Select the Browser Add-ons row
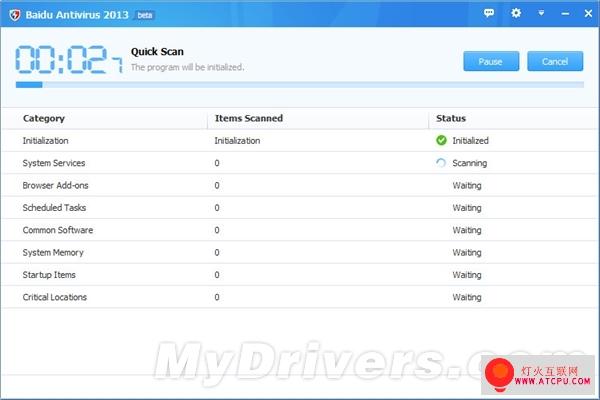This screenshot has height=400, width=600. pyautogui.click(x=300, y=185)
